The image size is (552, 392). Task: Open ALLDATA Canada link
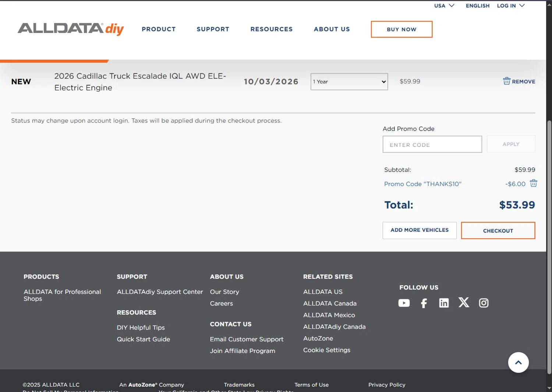[330, 303]
